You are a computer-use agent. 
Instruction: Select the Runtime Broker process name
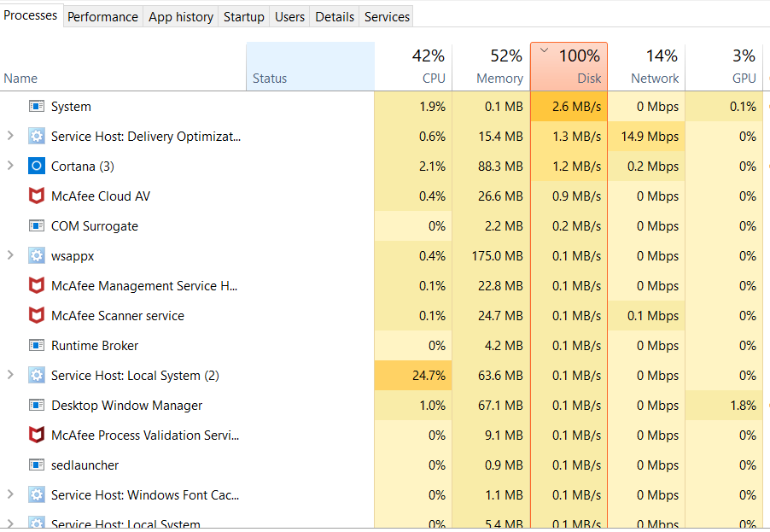click(95, 346)
